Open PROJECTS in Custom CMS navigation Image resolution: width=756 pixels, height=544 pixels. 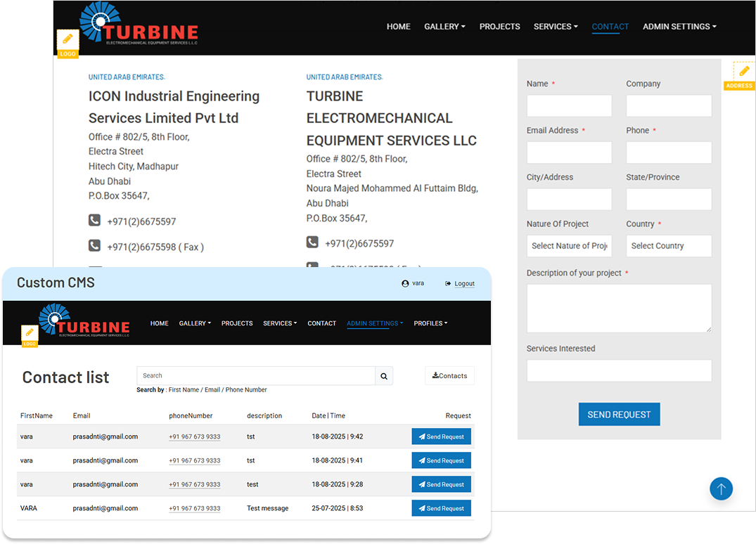tap(237, 323)
